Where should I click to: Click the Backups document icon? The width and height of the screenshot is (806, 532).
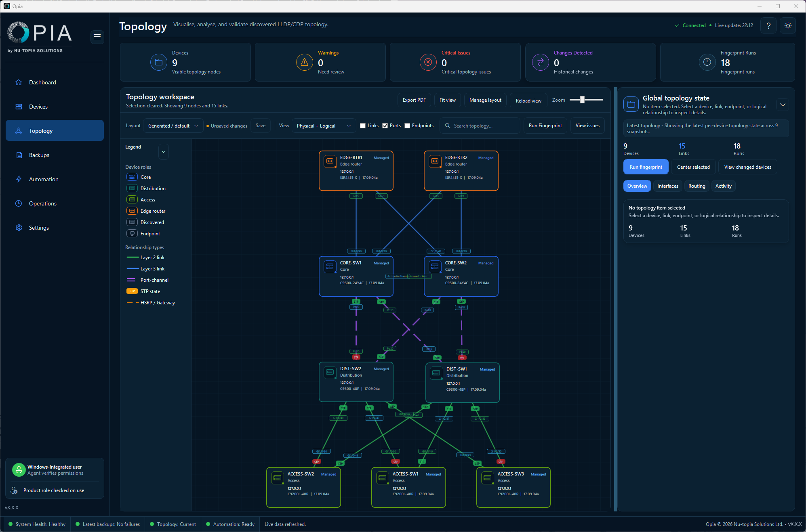tap(19, 155)
